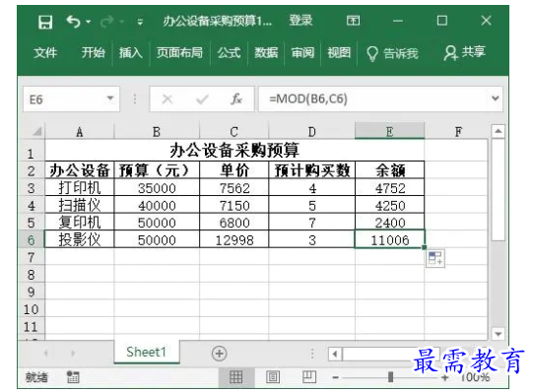Image resolution: width=533 pixels, height=392 pixels.
Task: Click the Enter checkmark icon in formula bar
Action: 202,99
